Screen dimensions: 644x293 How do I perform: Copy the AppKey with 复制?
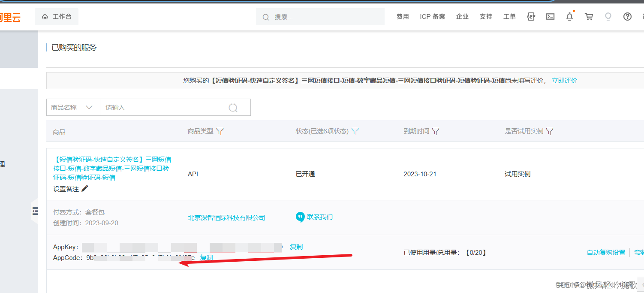tap(296, 247)
